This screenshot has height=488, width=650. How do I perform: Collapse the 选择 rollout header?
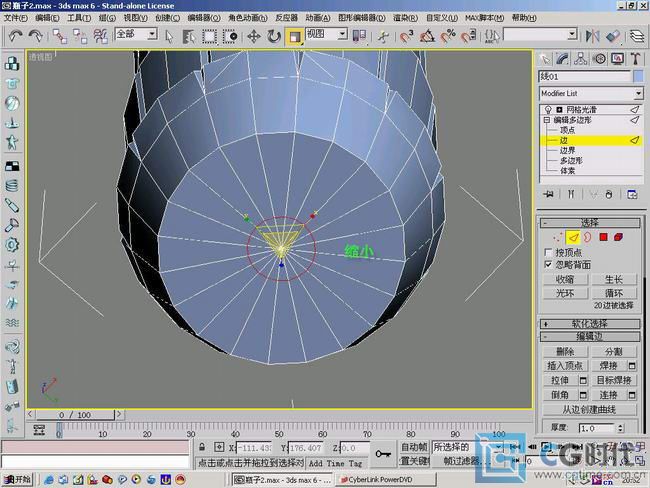(590, 223)
